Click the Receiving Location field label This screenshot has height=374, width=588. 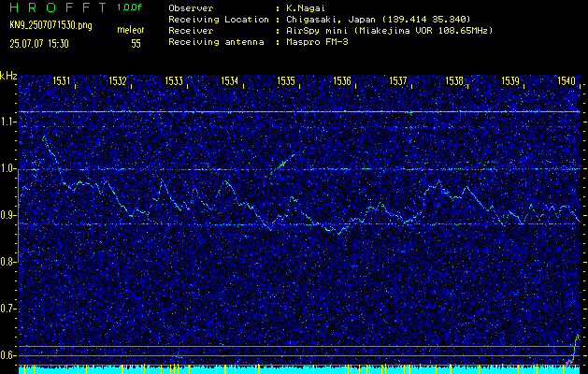(219, 19)
